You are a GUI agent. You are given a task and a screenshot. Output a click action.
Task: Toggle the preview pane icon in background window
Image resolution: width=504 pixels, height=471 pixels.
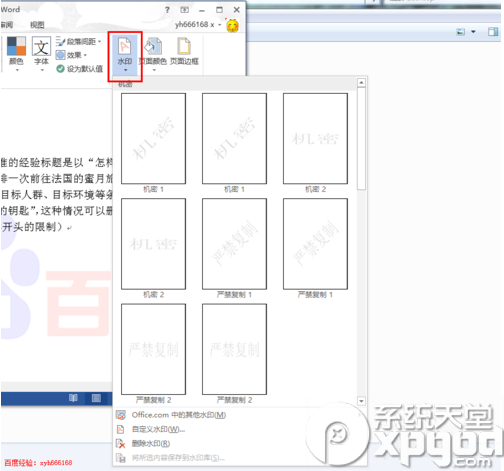[493, 32]
